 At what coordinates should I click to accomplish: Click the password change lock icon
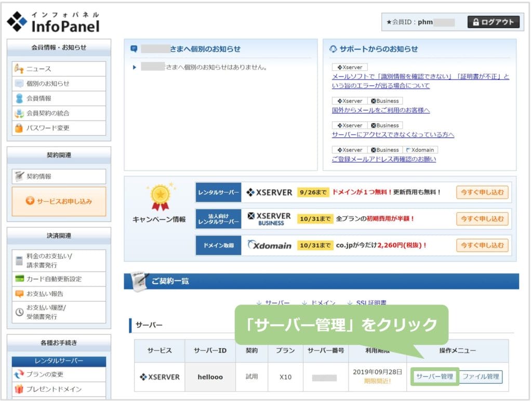pos(19,127)
